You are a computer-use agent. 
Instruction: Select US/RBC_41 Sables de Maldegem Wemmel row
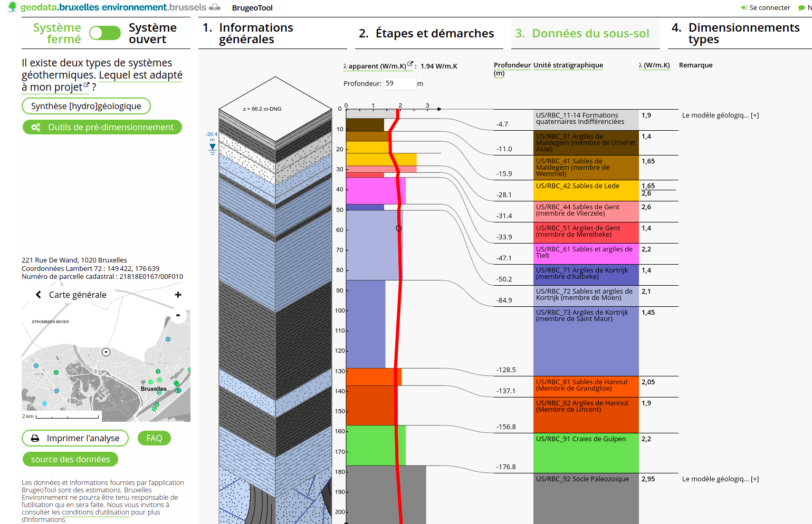586,168
